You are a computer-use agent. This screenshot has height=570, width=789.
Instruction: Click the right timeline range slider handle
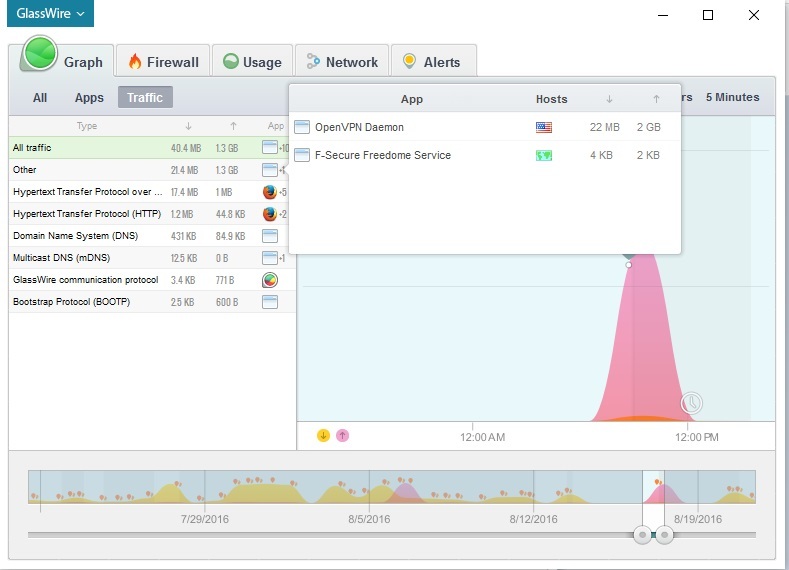click(x=664, y=535)
